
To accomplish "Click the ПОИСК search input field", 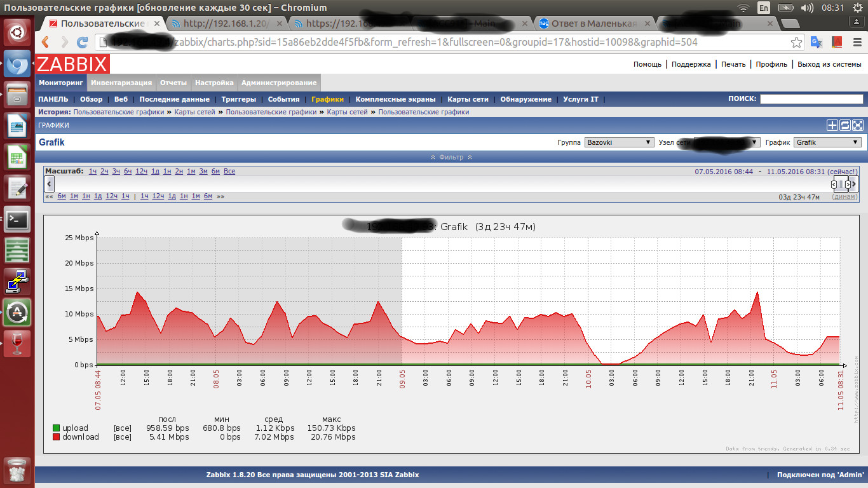I will click(x=811, y=99).
